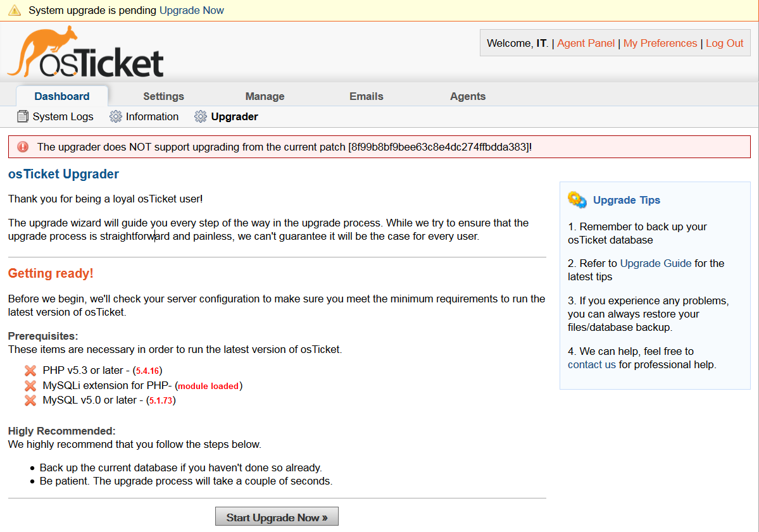Click the System Logs document icon
Viewport: 759px width, 532px height.
(23, 116)
